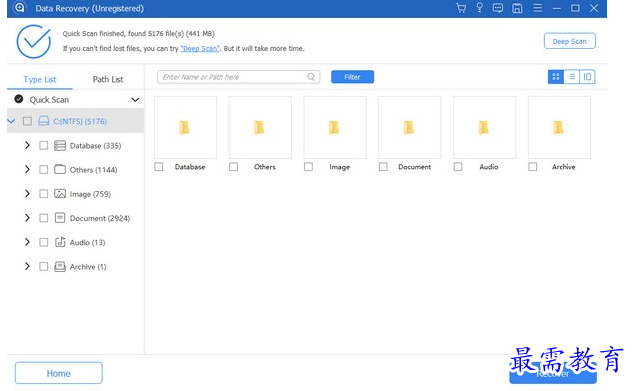Check Archive (1) in the tree
This screenshot has height=391, width=632.
pos(44,266)
